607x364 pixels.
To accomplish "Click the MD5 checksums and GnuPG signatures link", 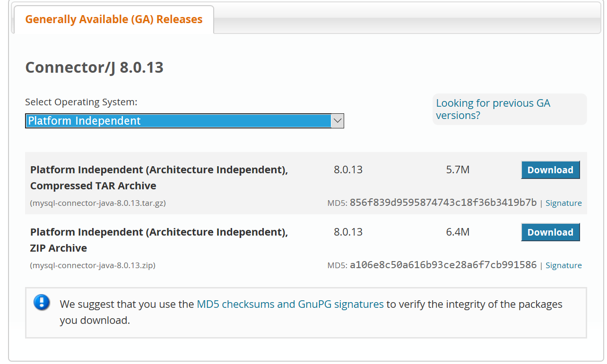I will point(290,304).
